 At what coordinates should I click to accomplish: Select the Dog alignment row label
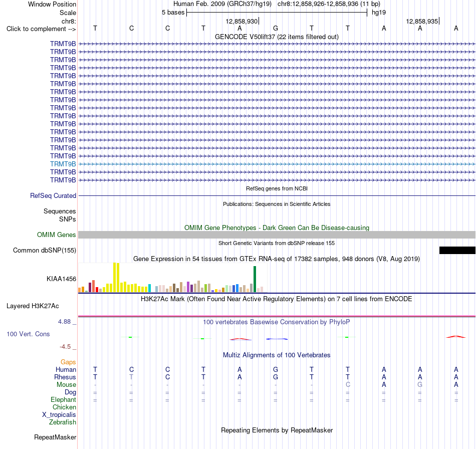point(70,392)
